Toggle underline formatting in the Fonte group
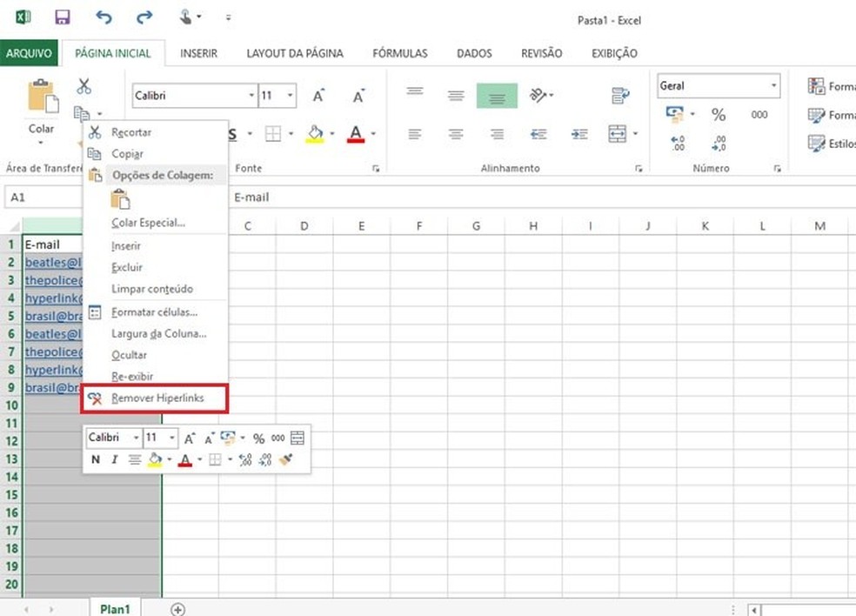 click(x=233, y=133)
